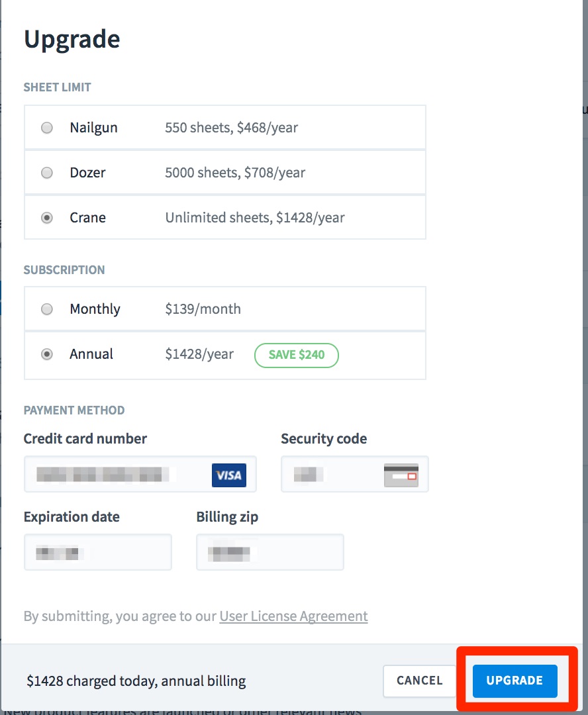The height and width of the screenshot is (715, 588).
Task: Focus the Security code field
Action: pyautogui.click(x=355, y=474)
